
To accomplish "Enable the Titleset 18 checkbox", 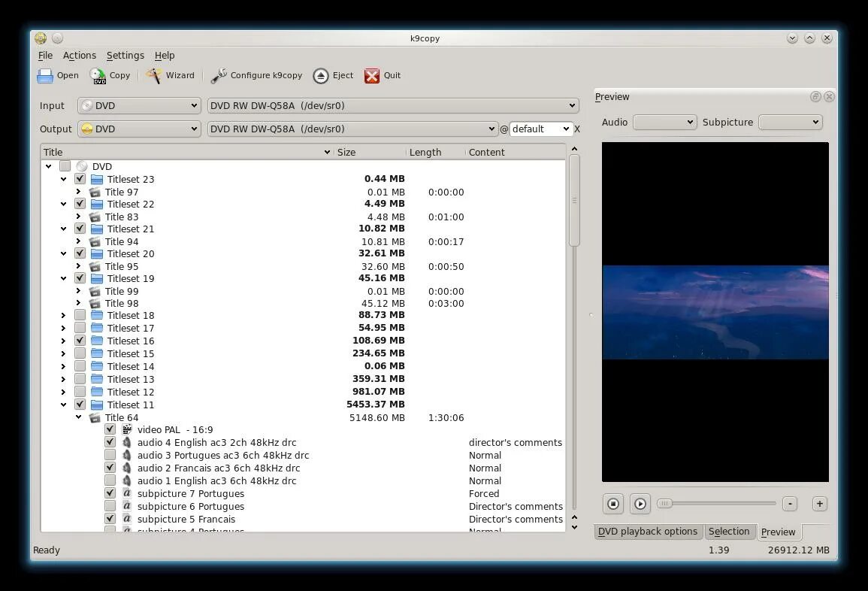I will tap(80, 315).
